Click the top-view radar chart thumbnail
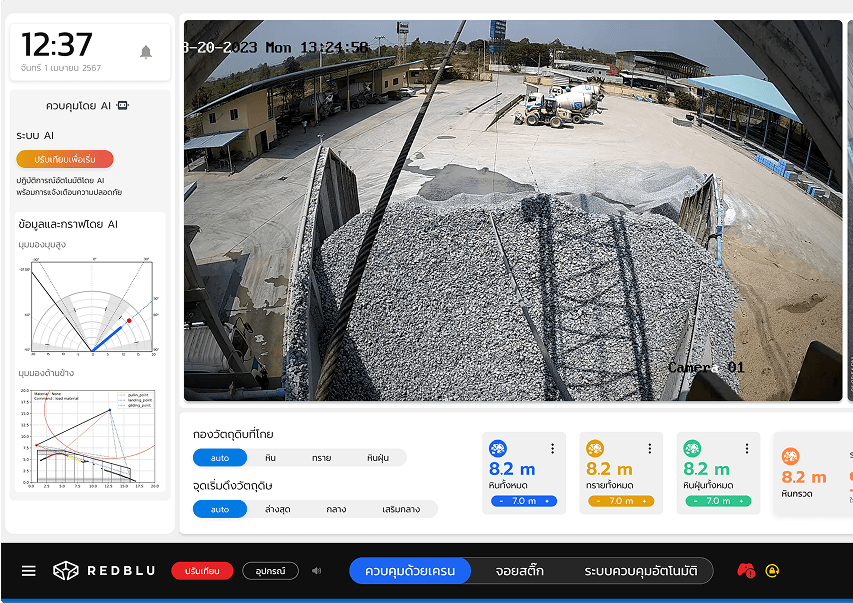The image size is (853, 603). 91,306
